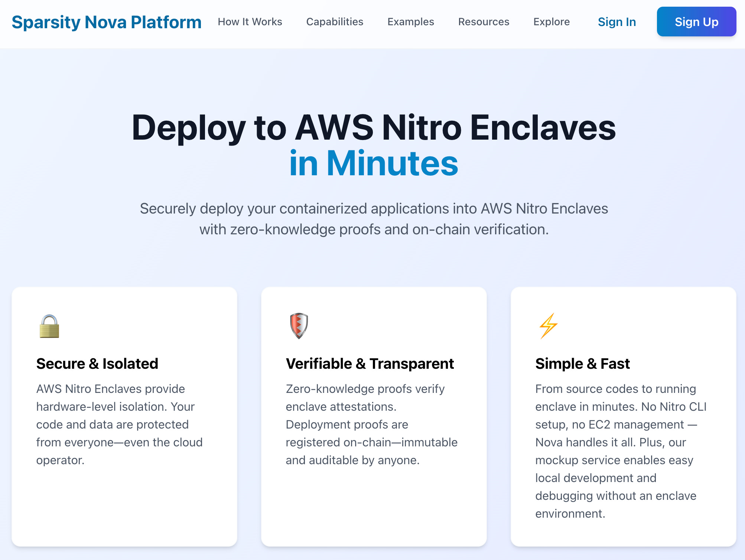Open the Resources navigation link
This screenshot has height=560, width=745.
coord(484,22)
